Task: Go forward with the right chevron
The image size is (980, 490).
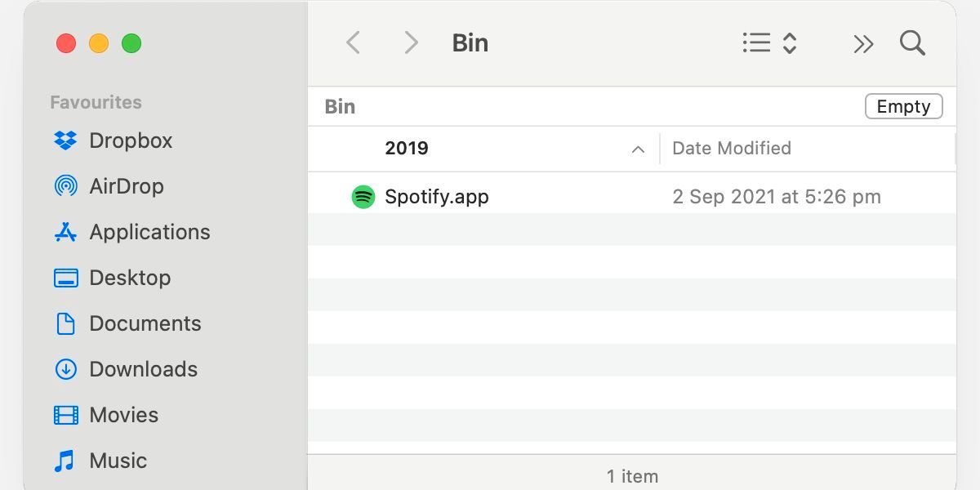Action: coord(411,42)
